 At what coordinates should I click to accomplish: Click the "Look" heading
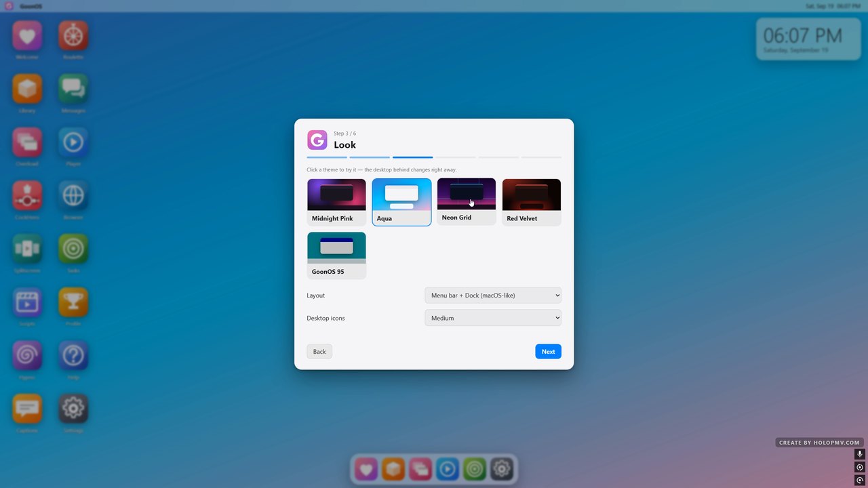[x=344, y=144]
